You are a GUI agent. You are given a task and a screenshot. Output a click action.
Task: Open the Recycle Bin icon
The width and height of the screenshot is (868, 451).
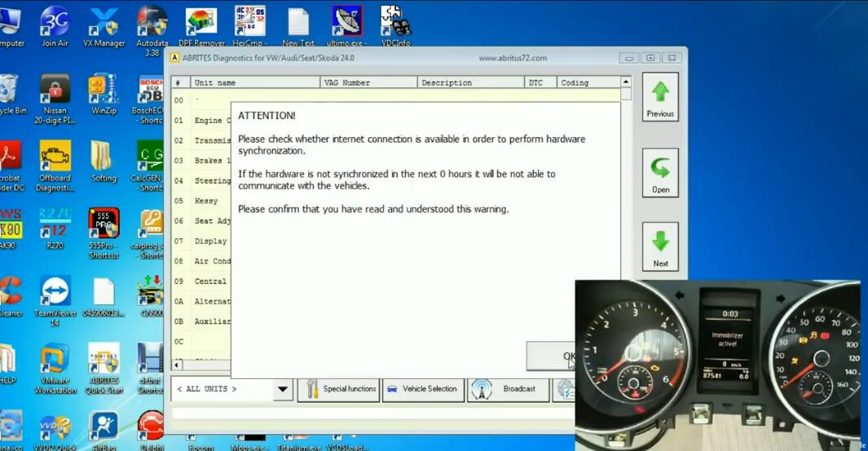pyautogui.click(x=10, y=94)
